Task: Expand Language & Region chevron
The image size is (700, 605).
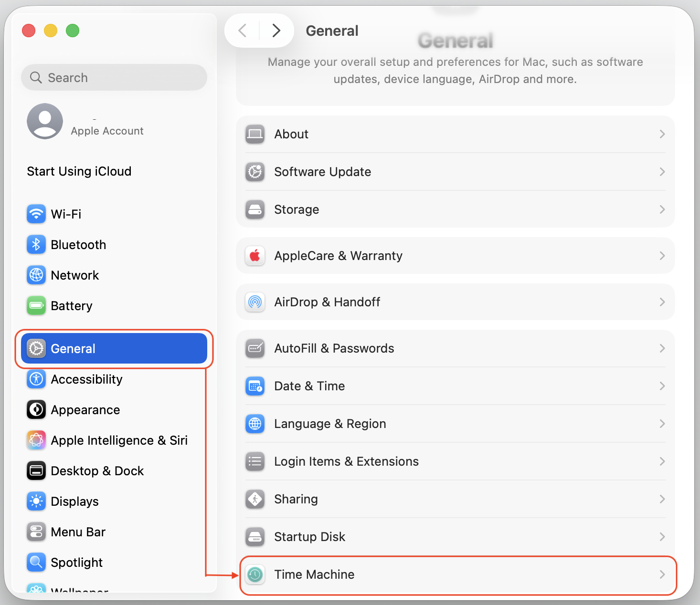Action: click(x=662, y=424)
